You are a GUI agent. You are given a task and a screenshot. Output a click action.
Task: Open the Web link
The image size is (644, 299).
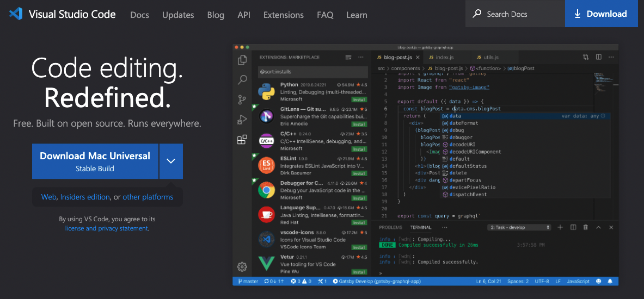tap(48, 197)
